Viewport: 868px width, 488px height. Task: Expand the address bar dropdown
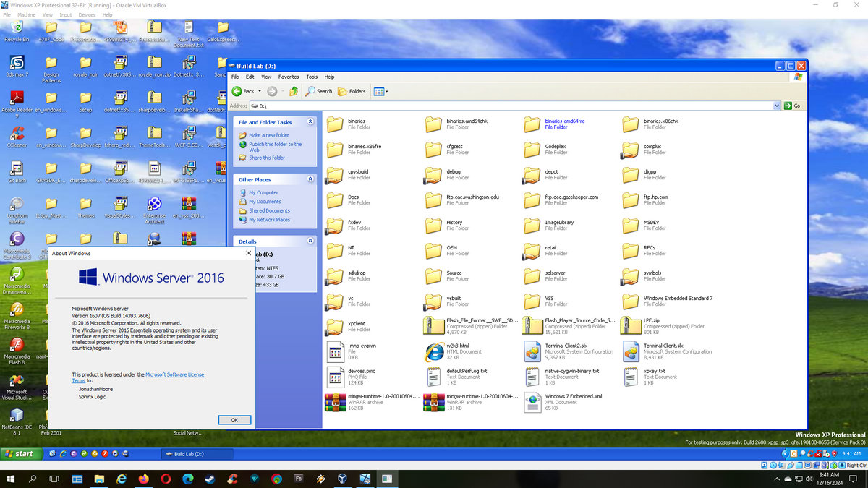(x=777, y=106)
